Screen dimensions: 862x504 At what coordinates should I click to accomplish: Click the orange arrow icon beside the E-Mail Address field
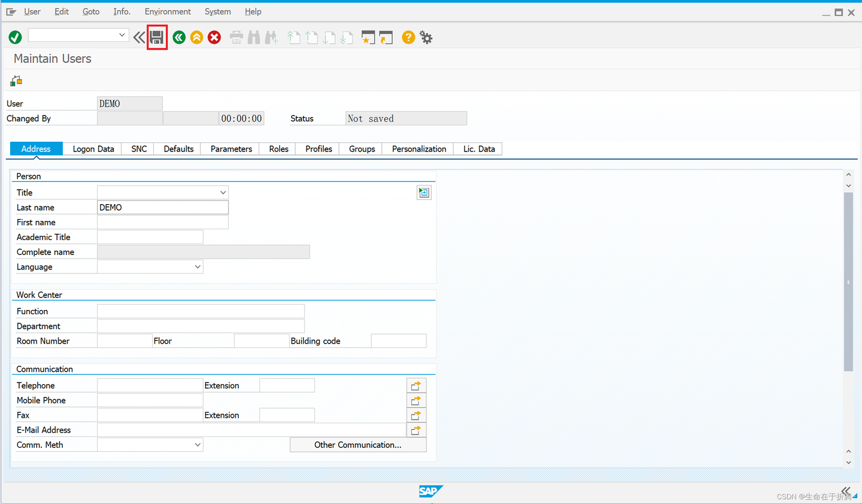(416, 429)
